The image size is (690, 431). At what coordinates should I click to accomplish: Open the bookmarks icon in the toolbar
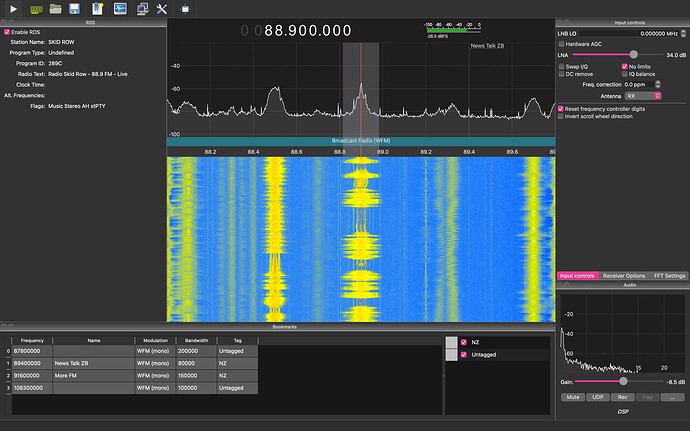pos(97,9)
